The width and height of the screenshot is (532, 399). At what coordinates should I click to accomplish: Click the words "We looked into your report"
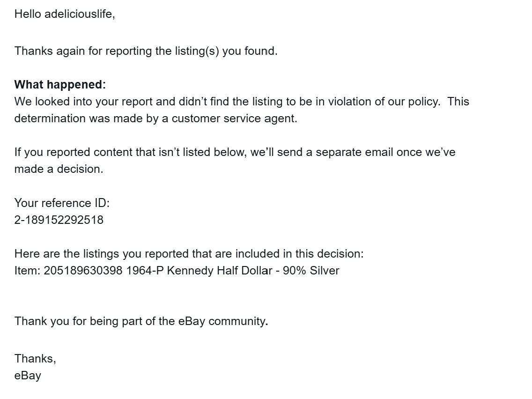pyautogui.click(x=78, y=102)
